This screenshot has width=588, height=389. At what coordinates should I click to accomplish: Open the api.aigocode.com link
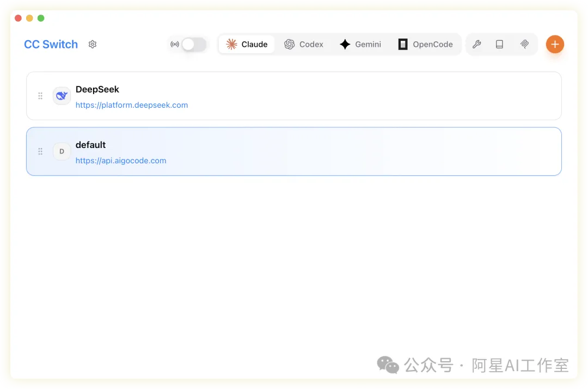click(121, 160)
